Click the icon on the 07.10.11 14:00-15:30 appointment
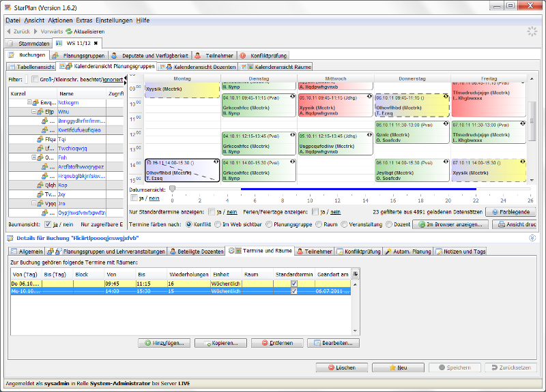 (523, 162)
